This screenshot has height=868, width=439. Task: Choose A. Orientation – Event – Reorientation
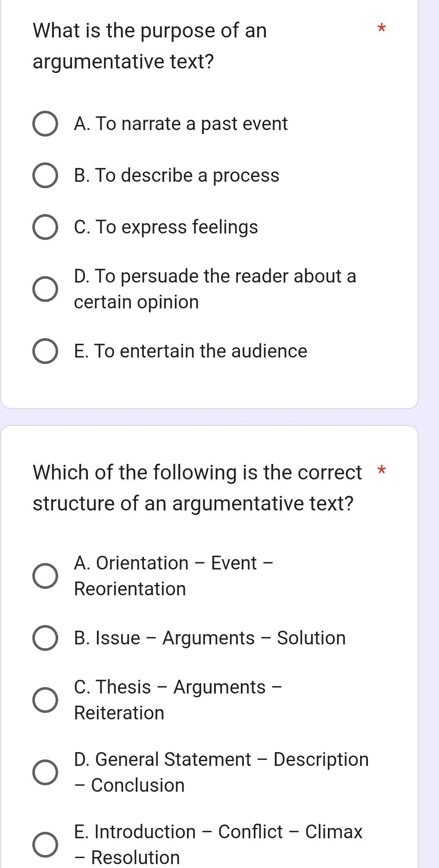(45, 575)
